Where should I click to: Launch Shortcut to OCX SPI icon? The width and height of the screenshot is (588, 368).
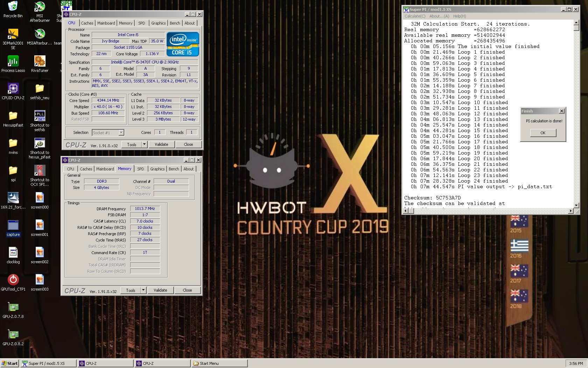[40, 176]
